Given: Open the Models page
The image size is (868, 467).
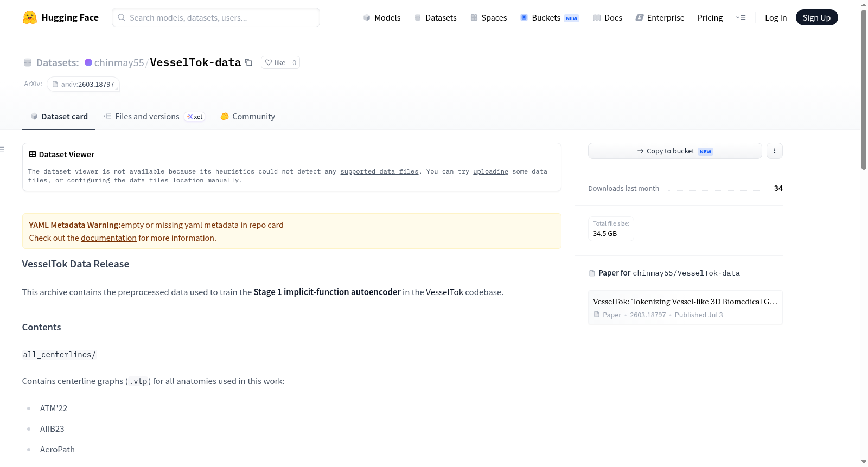Looking at the screenshot, I should (382, 17).
